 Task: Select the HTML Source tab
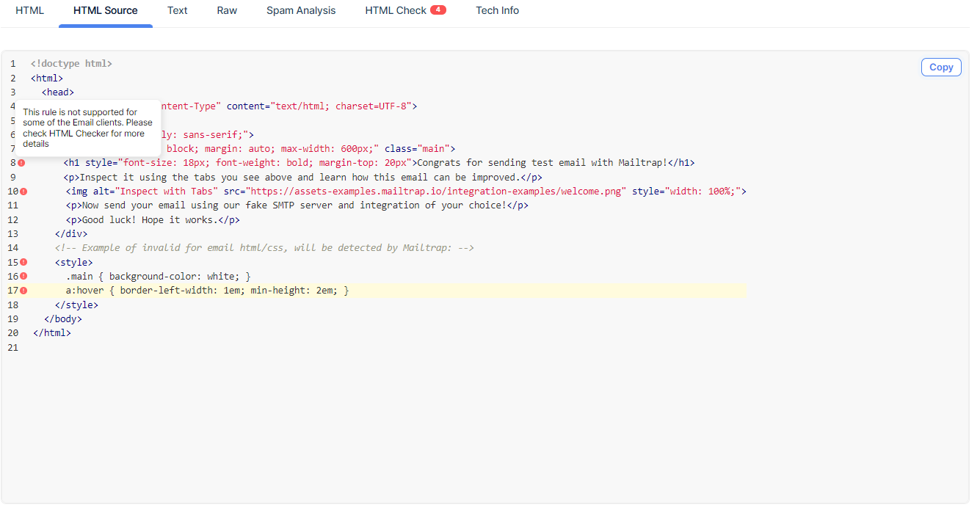click(x=106, y=11)
